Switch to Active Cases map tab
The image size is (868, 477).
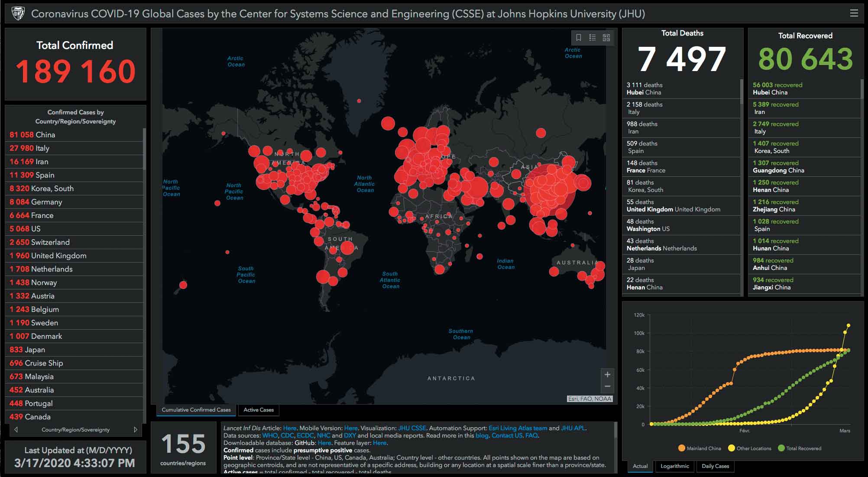[x=259, y=410]
